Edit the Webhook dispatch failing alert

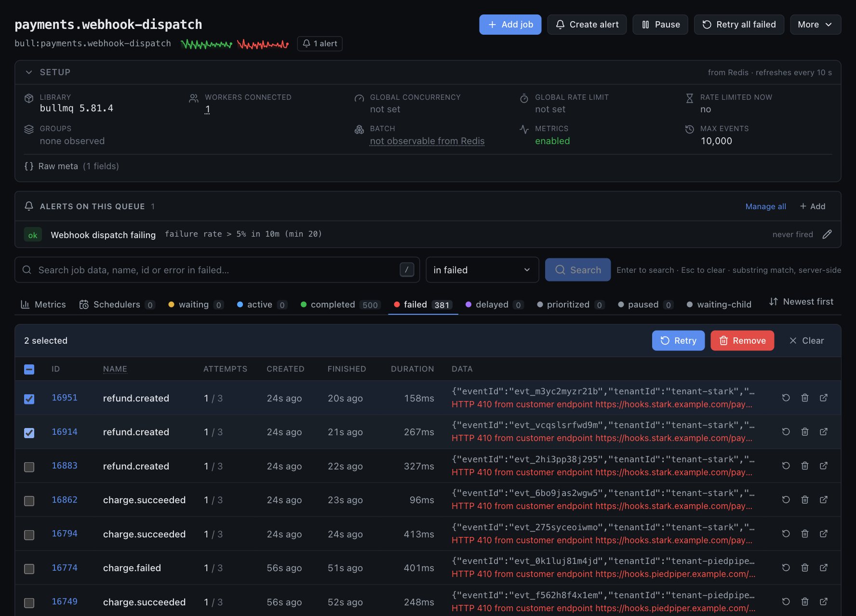tap(827, 234)
